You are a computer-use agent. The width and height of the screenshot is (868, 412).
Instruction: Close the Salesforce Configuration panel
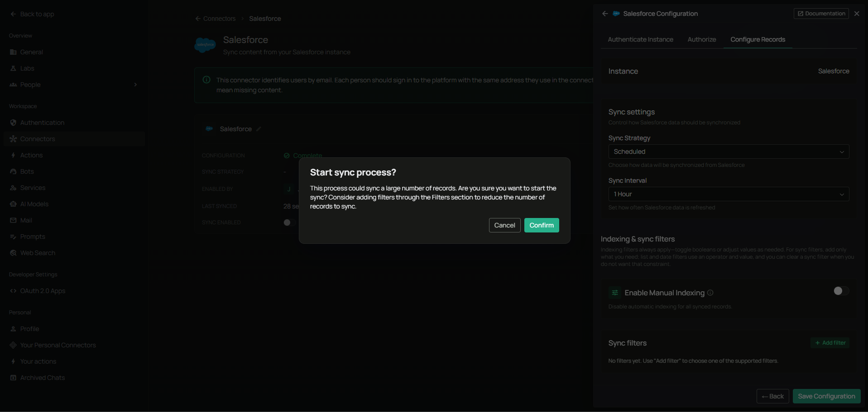857,14
